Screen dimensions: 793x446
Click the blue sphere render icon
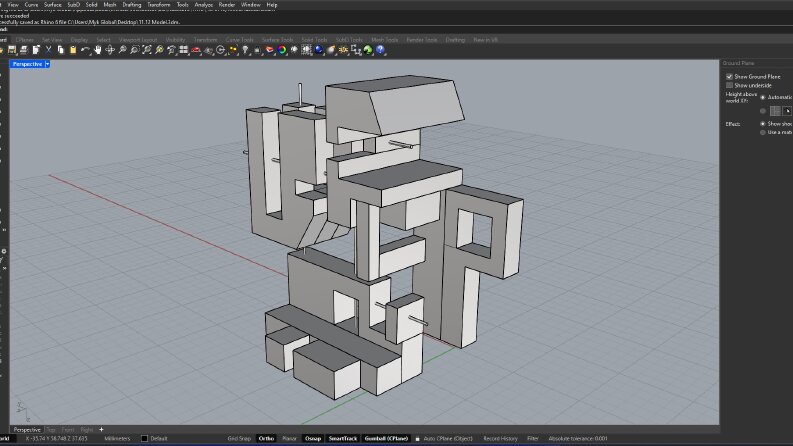[319, 50]
